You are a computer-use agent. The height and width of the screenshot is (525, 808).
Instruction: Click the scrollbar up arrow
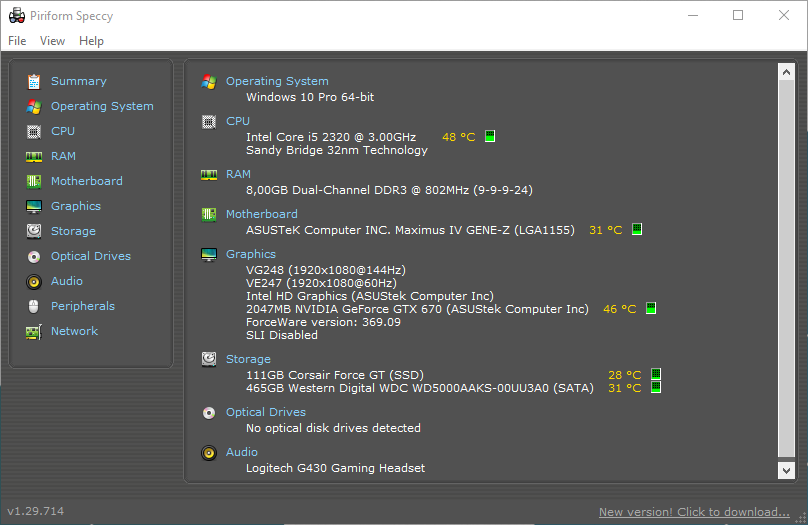[x=786, y=72]
